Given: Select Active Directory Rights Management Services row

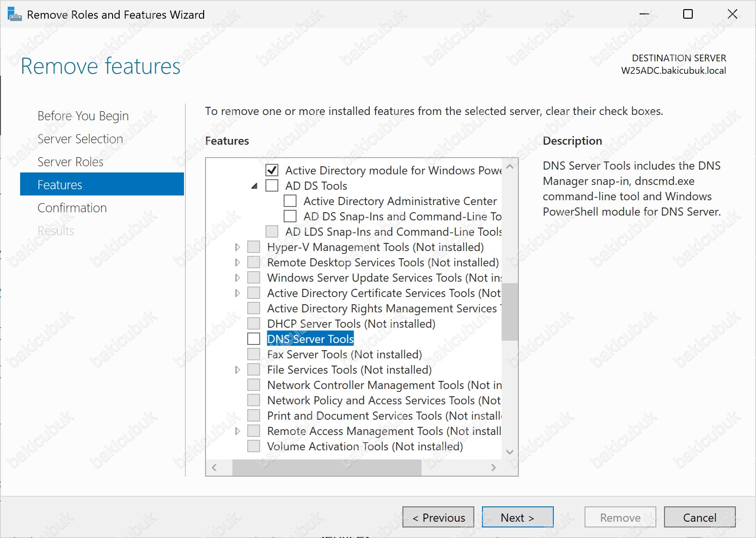Looking at the screenshot, I should click(x=384, y=309).
